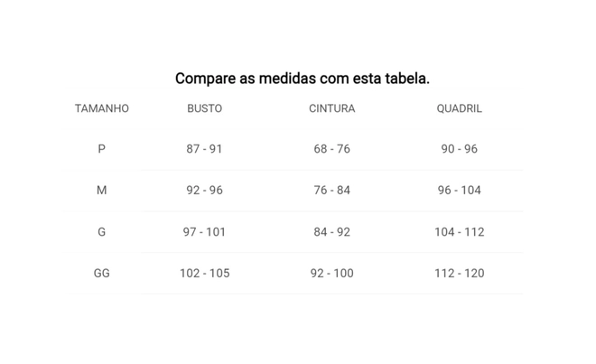Select busto value 97 - 101
This screenshot has height=364, width=596.
(204, 232)
